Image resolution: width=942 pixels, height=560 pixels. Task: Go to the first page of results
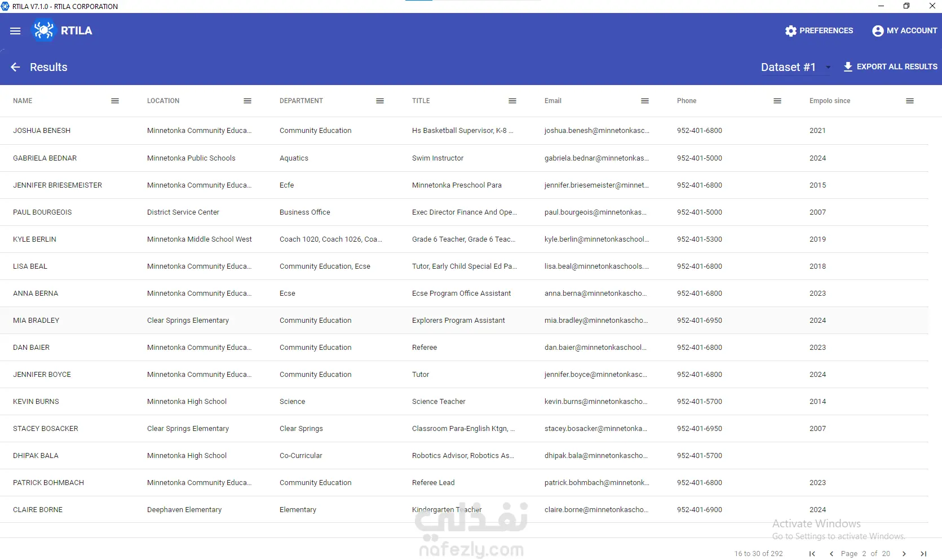(812, 554)
